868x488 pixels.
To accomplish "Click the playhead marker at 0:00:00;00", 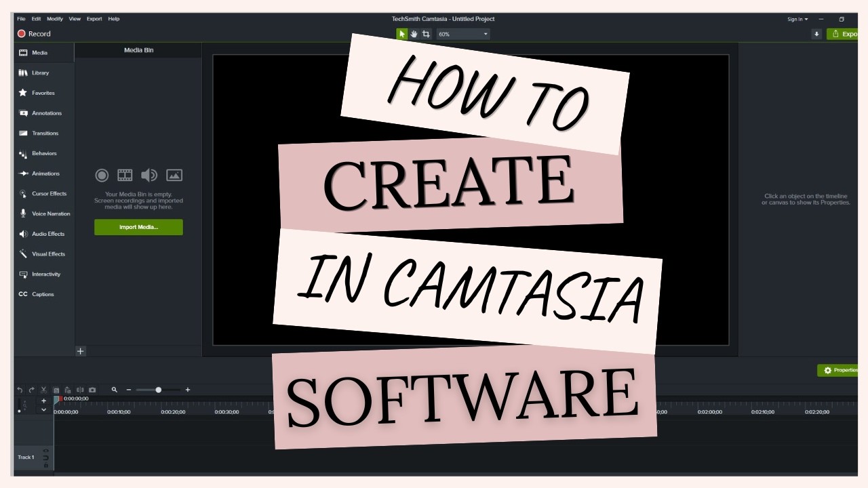I will (58, 400).
